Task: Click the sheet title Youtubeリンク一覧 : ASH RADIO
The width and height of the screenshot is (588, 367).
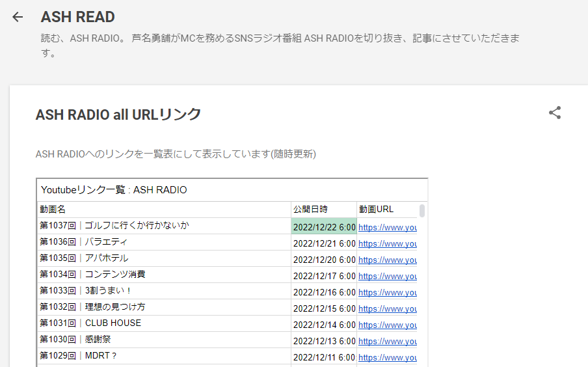Action: tap(114, 190)
